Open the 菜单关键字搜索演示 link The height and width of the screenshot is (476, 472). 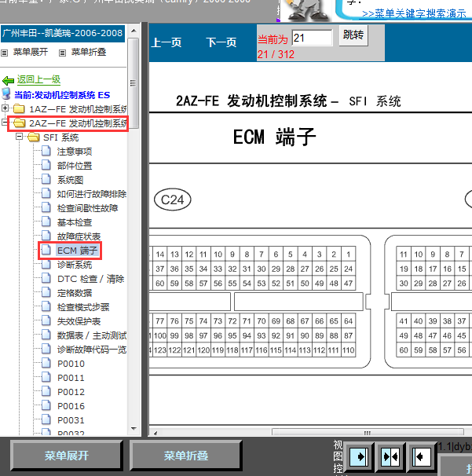pyautogui.click(x=414, y=13)
